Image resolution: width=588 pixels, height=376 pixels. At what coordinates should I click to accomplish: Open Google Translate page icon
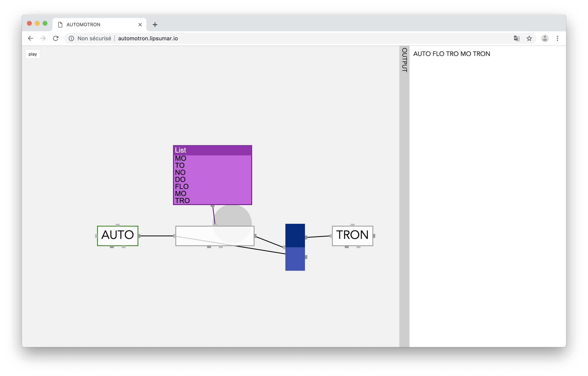(516, 38)
